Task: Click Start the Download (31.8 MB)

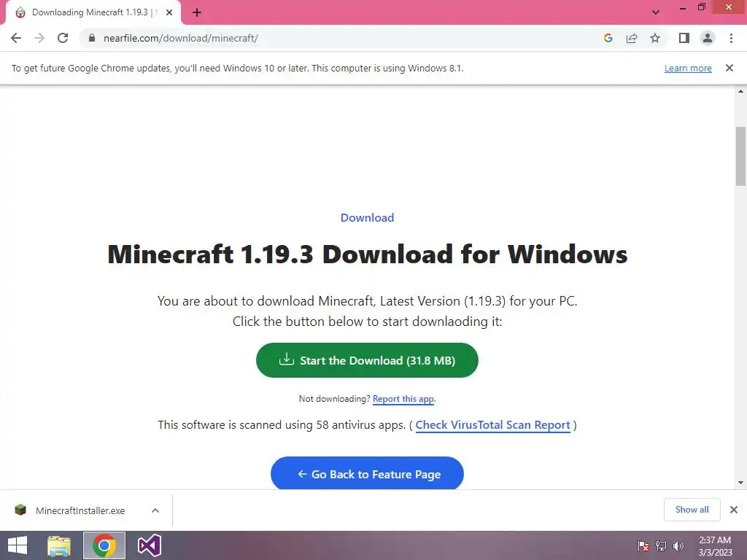Action: point(367,360)
